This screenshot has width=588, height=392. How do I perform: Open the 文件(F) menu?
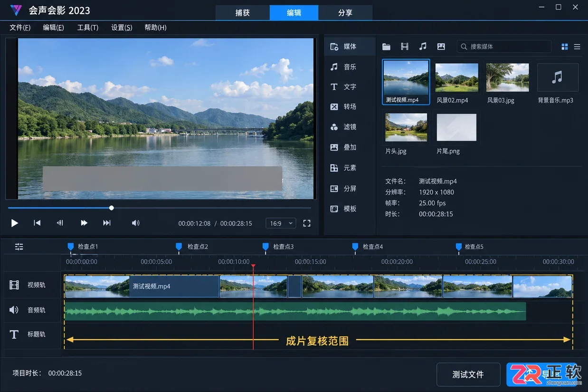[20, 28]
